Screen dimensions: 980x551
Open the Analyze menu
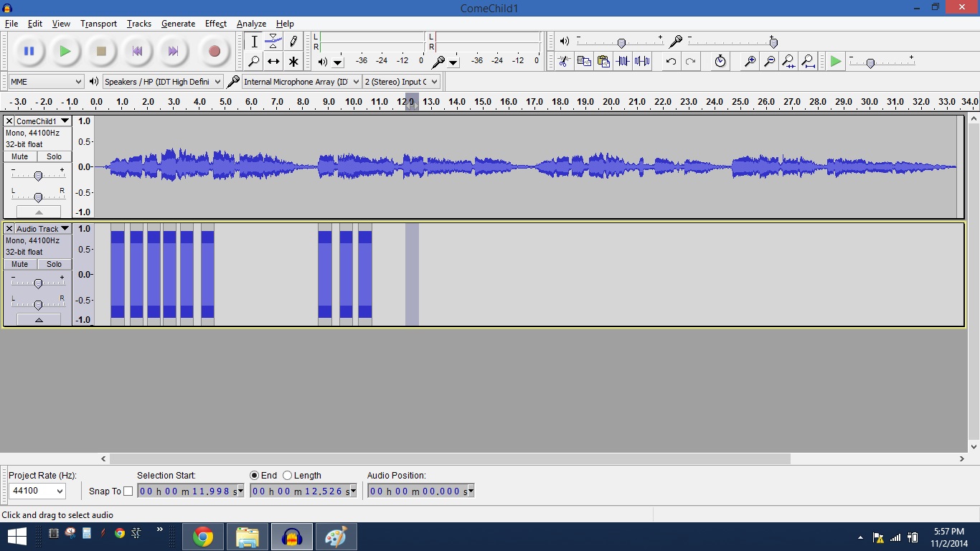pos(251,24)
